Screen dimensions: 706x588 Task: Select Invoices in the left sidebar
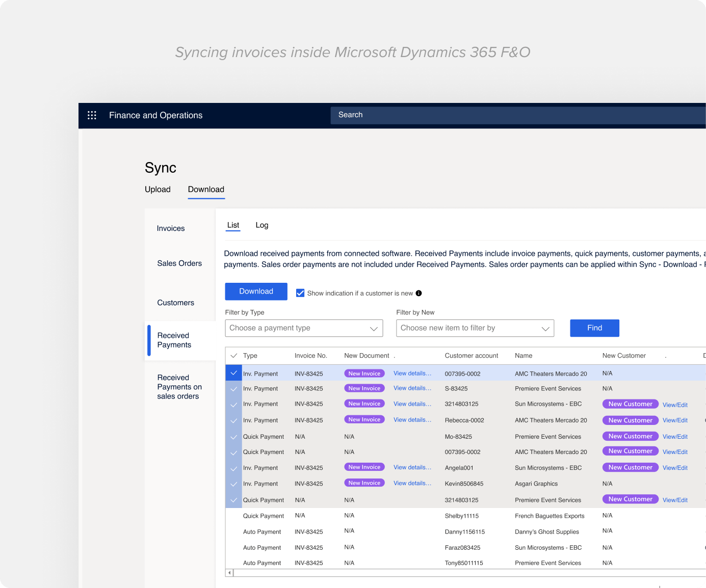point(171,228)
